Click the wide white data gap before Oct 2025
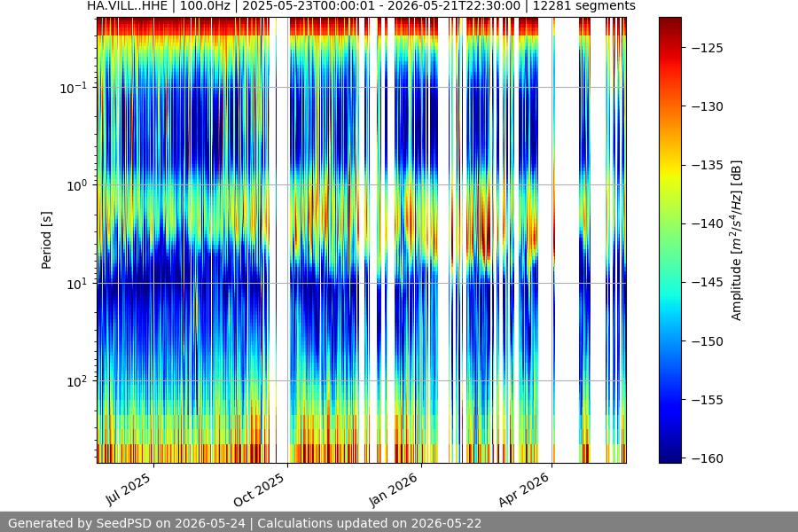The image size is (798, 532). pyautogui.click(x=283, y=240)
